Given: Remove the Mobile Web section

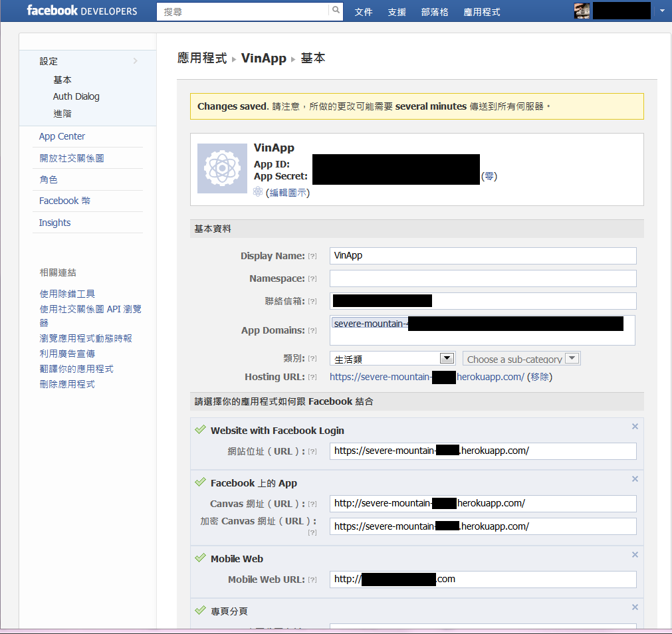Looking at the screenshot, I should (635, 554).
